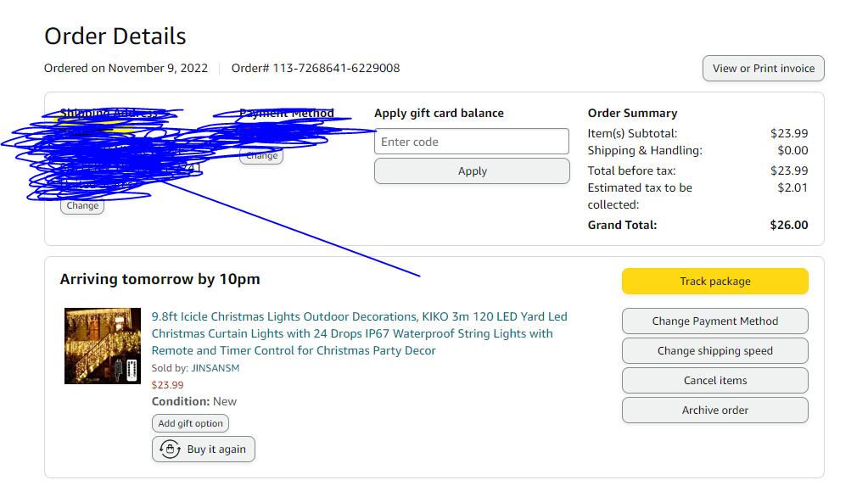Visit seller JINSANSM's page

216,368
